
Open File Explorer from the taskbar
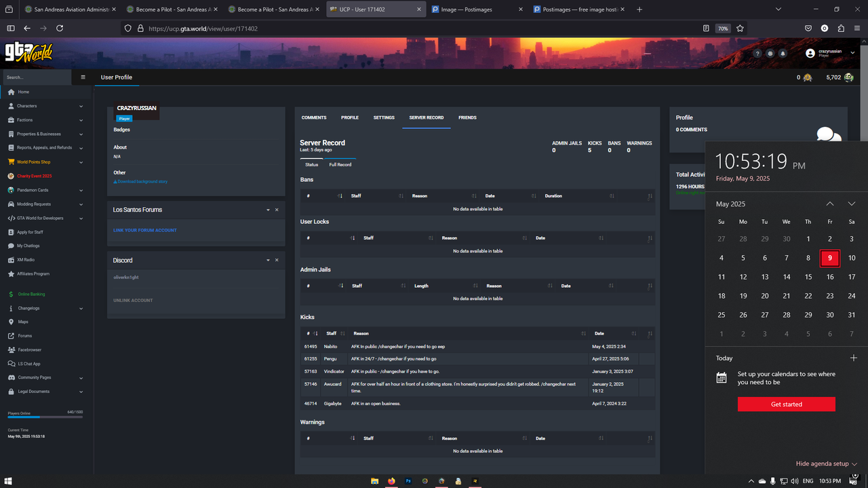pyautogui.click(x=374, y=481)
